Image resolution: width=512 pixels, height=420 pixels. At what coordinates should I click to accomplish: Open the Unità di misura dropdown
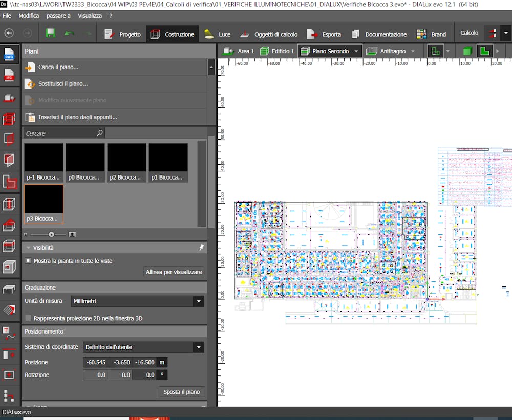coord(199,301)
